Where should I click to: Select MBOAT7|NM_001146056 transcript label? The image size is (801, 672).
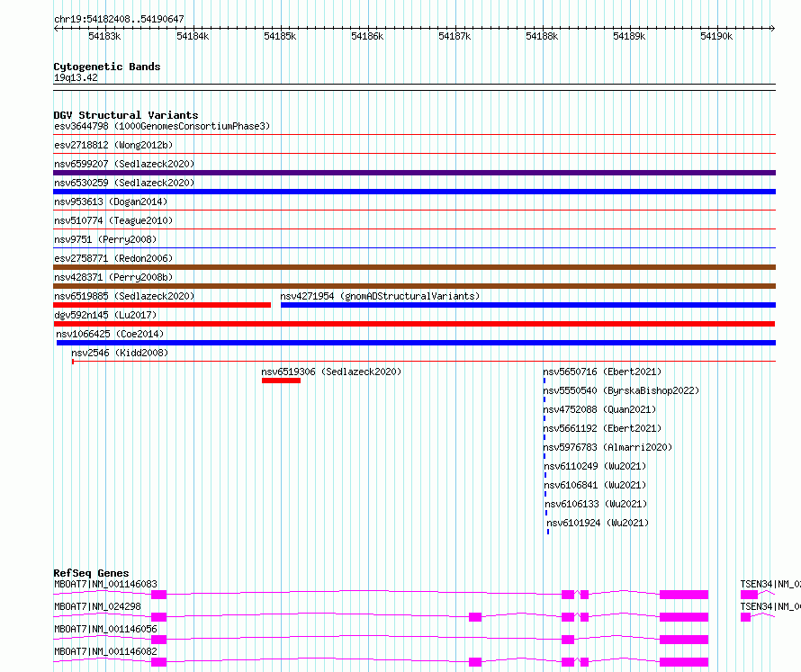[x=105, y=629]
